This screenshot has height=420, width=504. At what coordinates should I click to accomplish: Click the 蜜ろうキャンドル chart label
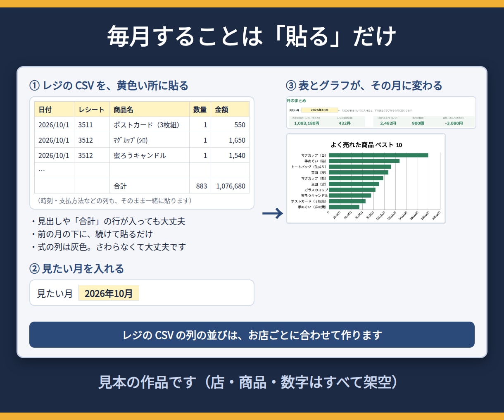(314, 196)
